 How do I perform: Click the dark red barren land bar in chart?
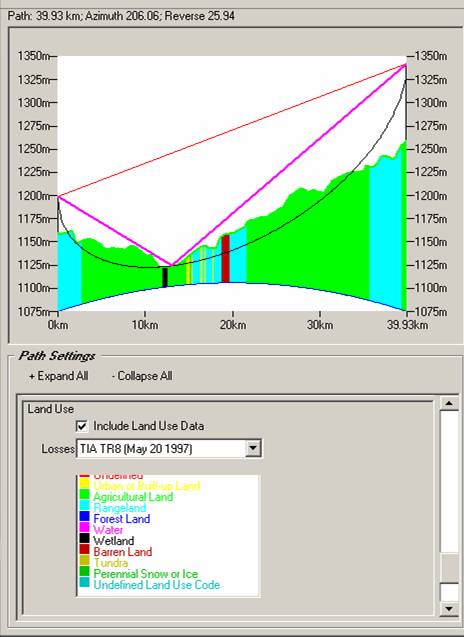click(225, 259)
